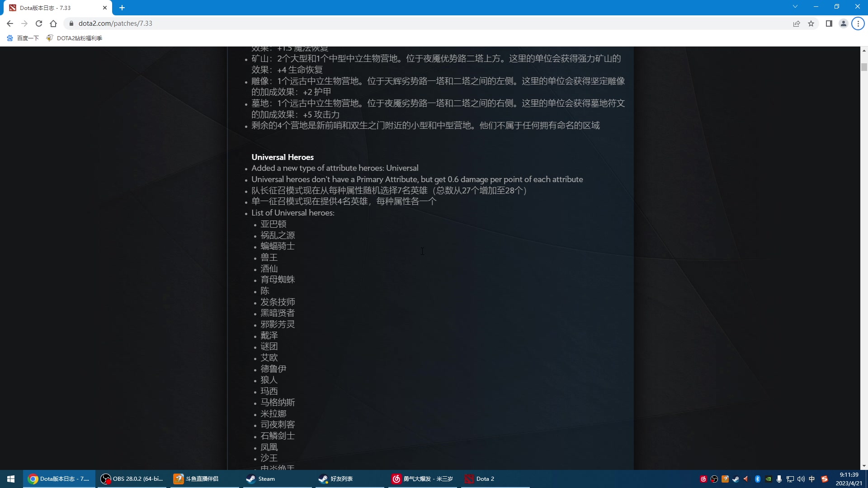Viewport: 868px width, 488px height.
Task: Expand the tab search dropdown
Action: (x=795, y=6)
